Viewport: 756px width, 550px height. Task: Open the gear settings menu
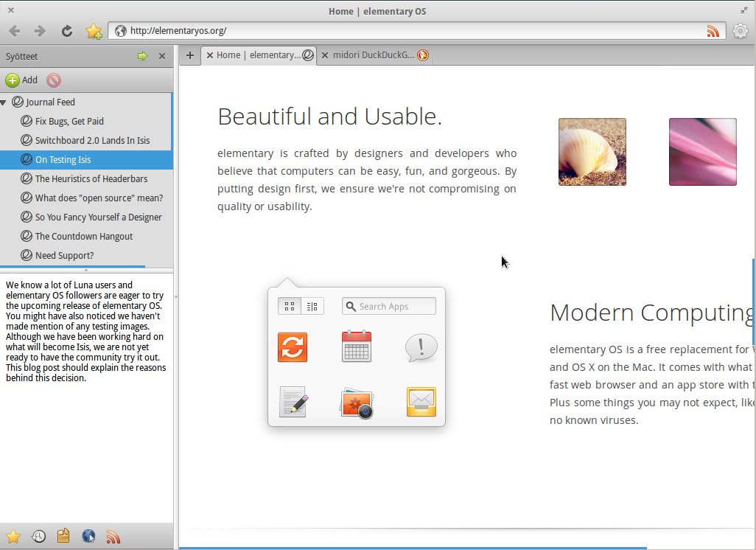(x=740, y=31)
